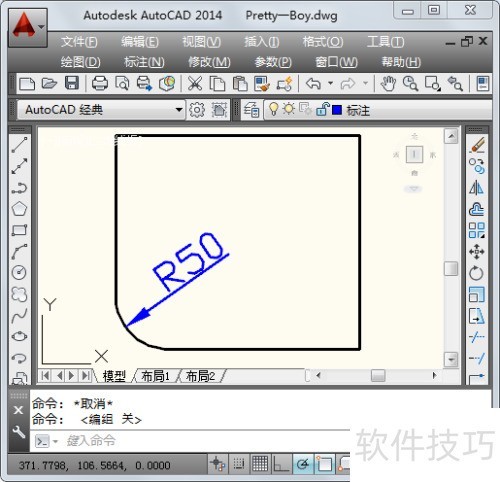500x482 pixels.
Task: Select the Scale modify tool
Action: click(477, 294)
